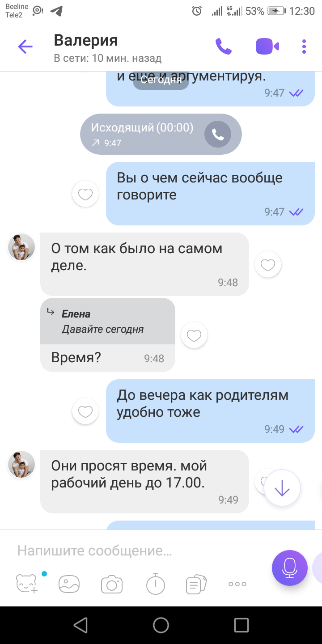The image size is (322, 644).
Task: Start a voice call with Валерия
Action: point(224,47)
